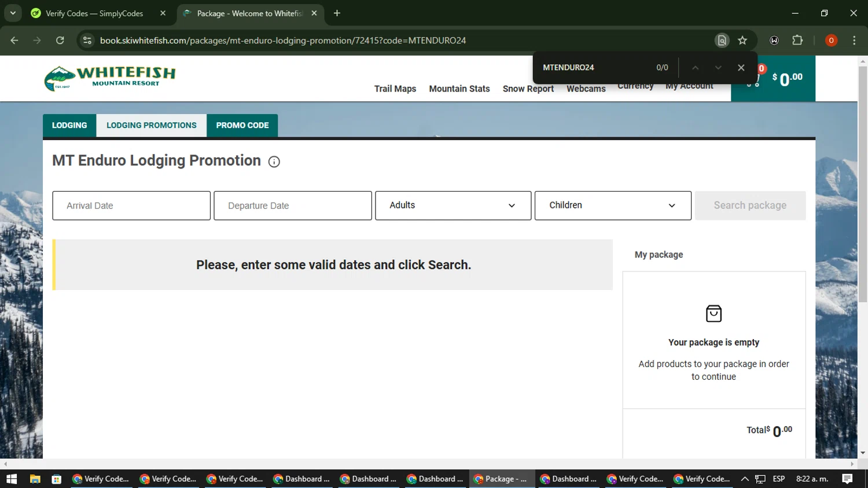Select the LODGING PROMOTIONS tab

click(152, 126)
